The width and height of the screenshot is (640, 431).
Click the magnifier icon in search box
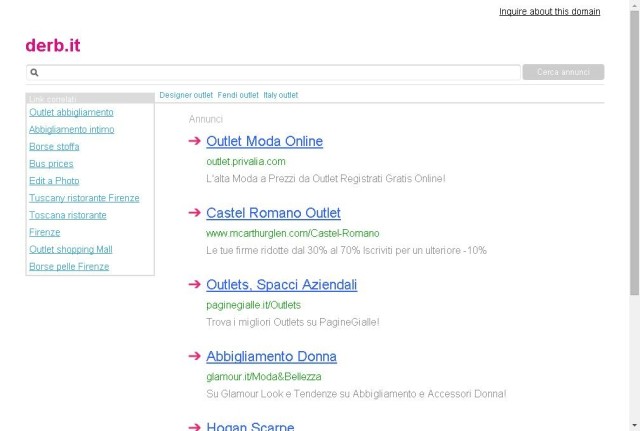(x=34, y=72)
